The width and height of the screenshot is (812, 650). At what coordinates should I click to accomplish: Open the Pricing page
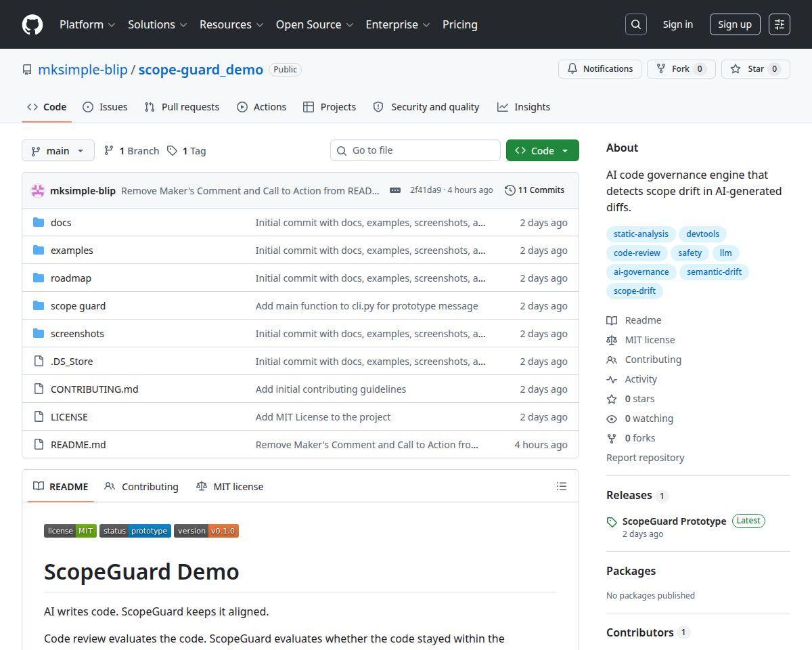click(460, 24)
